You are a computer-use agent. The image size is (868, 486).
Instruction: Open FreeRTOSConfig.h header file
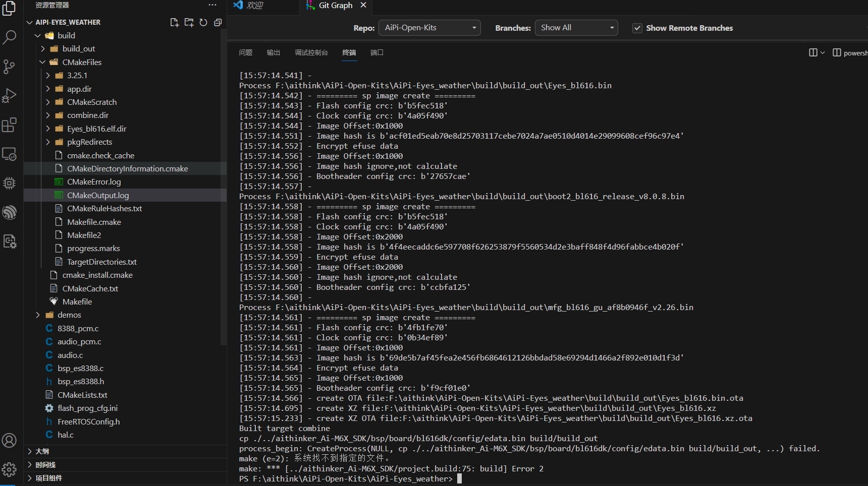[88, 421]
